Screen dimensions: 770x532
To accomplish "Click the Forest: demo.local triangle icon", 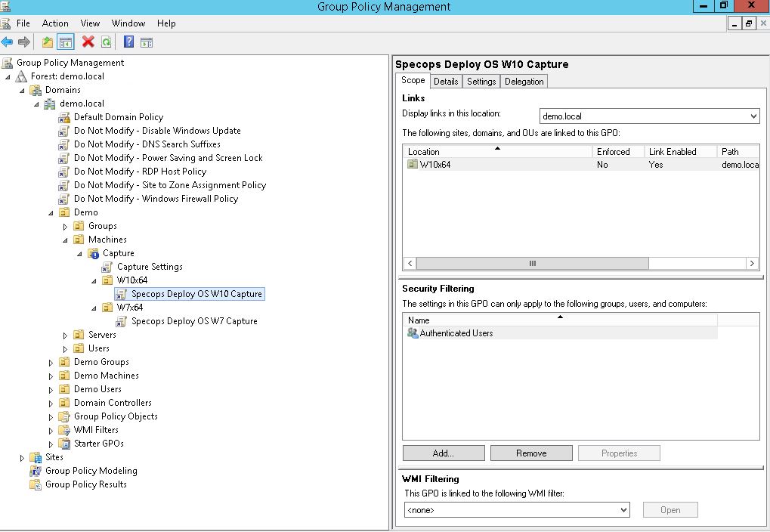I will click(x=20, y=76).
